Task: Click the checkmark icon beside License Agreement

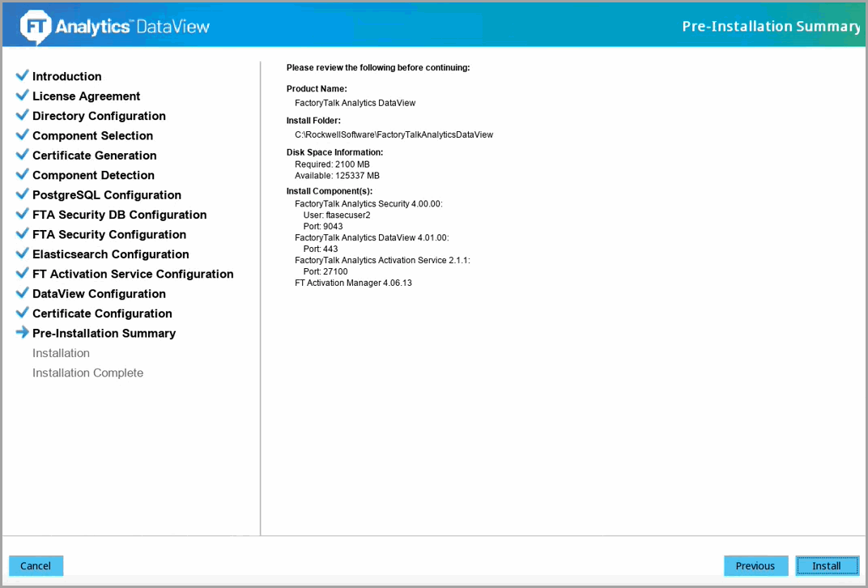Action: 22,96
